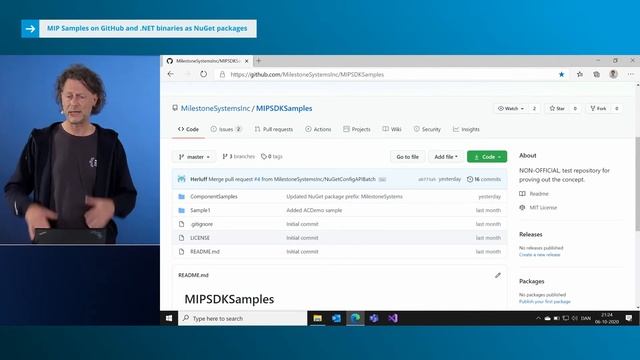Click Create a new release link
The width and height of the screenshot is (640, 360).
tap(540, 255)
